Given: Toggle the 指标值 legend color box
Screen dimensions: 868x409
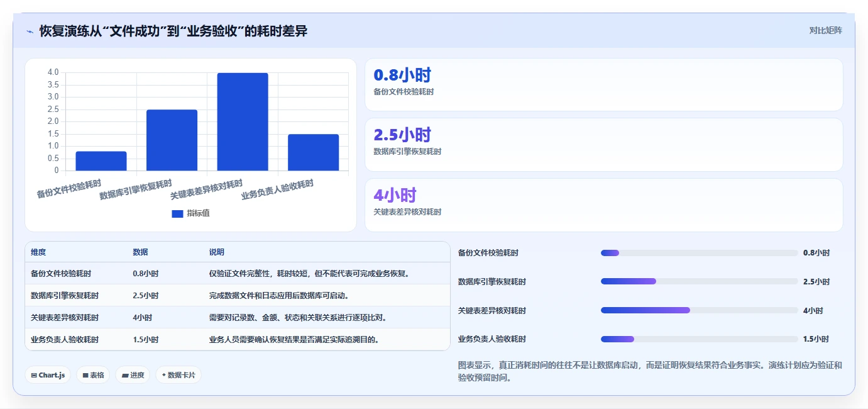Looking at the screenshot, I should 177,213.
